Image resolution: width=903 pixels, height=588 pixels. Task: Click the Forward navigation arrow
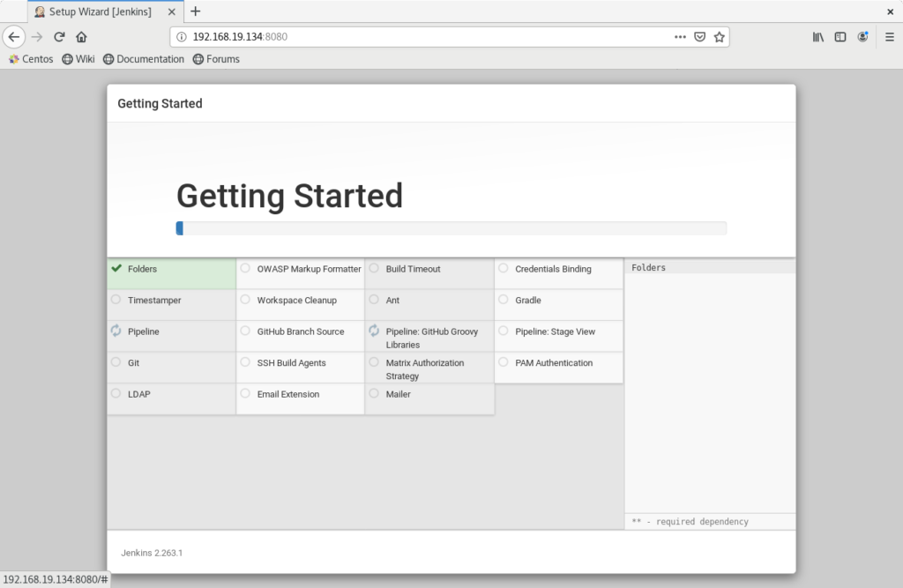37,37
